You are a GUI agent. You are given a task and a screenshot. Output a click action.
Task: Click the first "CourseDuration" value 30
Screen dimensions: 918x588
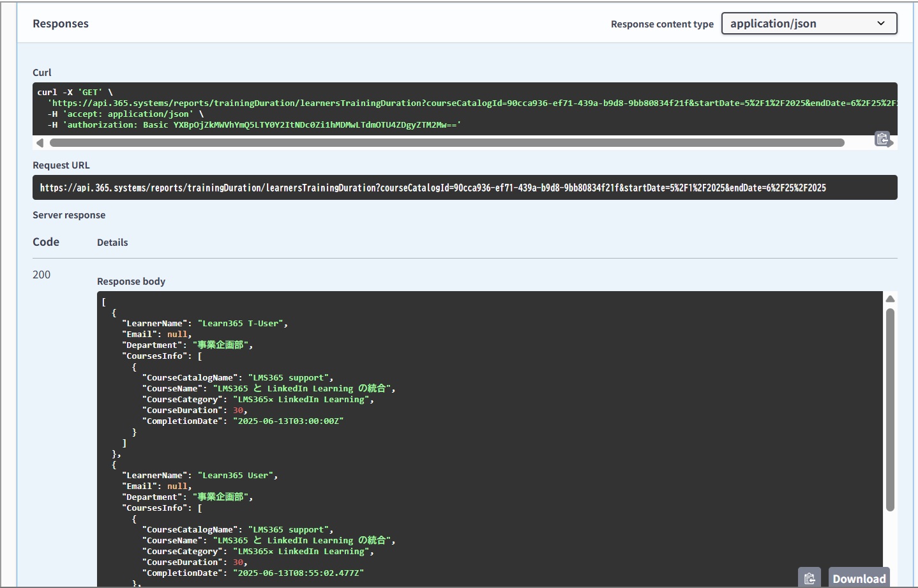pyautogui.click(x=238, y=411)
